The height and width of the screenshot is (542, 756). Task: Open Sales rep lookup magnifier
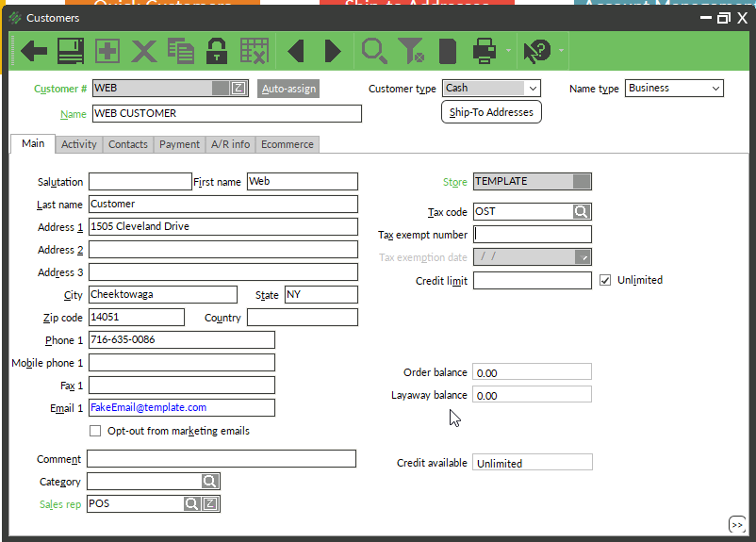click(x=192, y=504)
